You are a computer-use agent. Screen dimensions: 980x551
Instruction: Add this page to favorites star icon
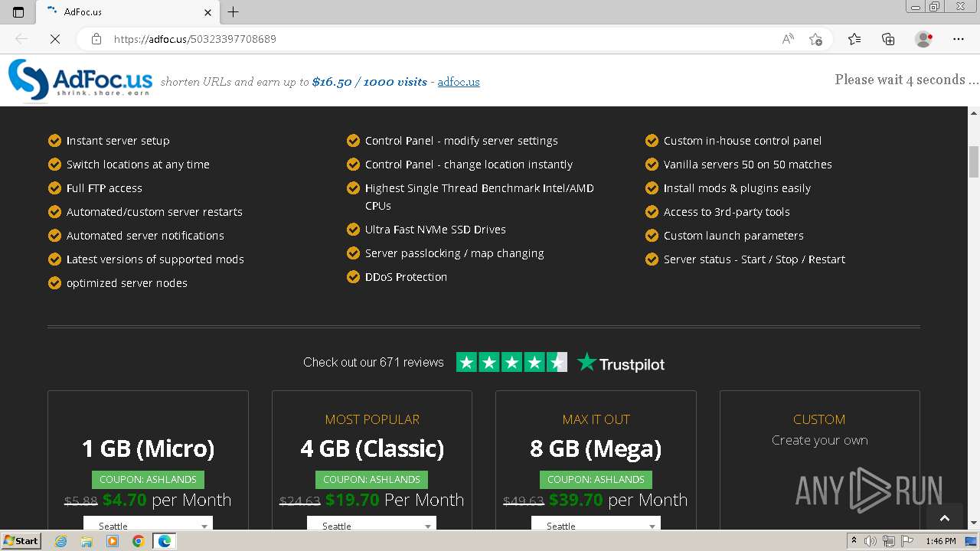(x=815, y=39)
